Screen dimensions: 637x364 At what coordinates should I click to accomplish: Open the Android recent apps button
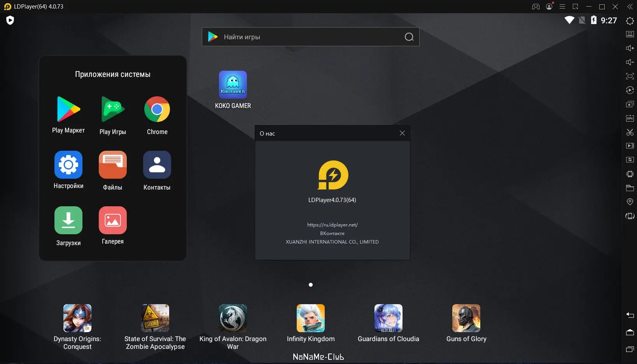(x=630, y=349)
